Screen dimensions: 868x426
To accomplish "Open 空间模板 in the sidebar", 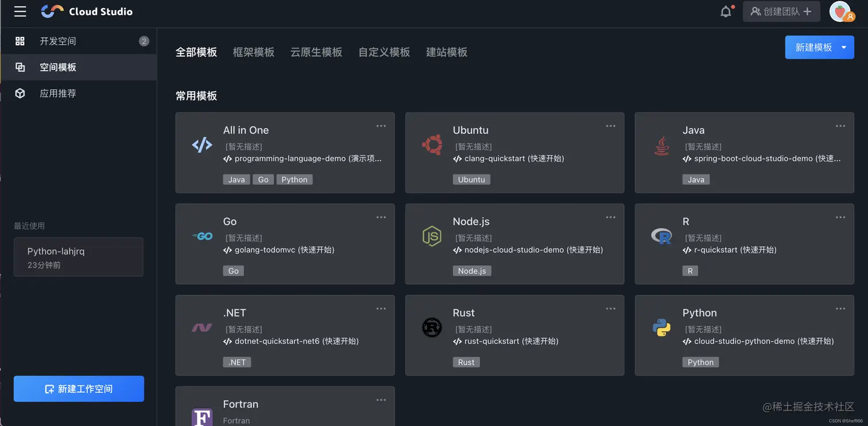I will coord(79,67).
